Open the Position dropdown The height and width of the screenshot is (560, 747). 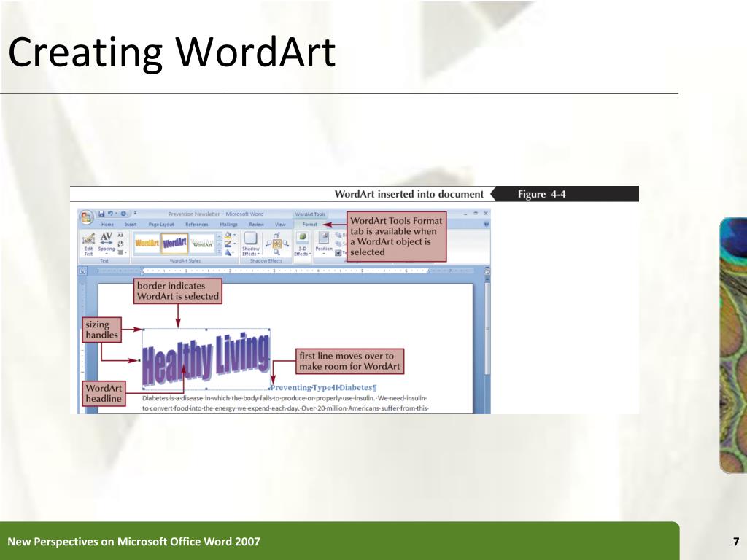point(323,244)
